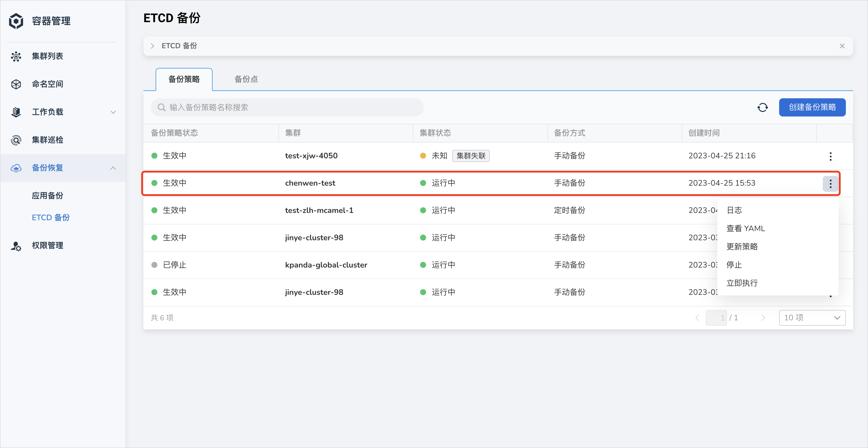
Task: Expand the 工作负载 submenu arrow
Action: point(113,112)
